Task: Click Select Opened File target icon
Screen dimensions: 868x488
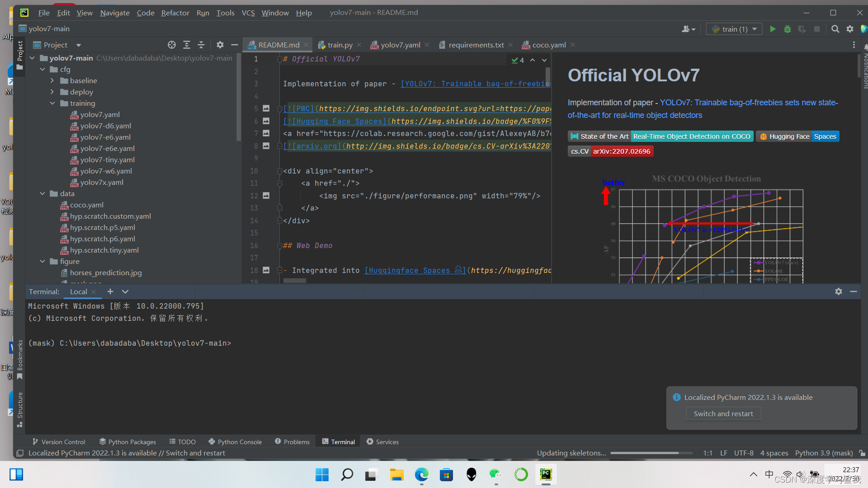Action: click(172, 45)
